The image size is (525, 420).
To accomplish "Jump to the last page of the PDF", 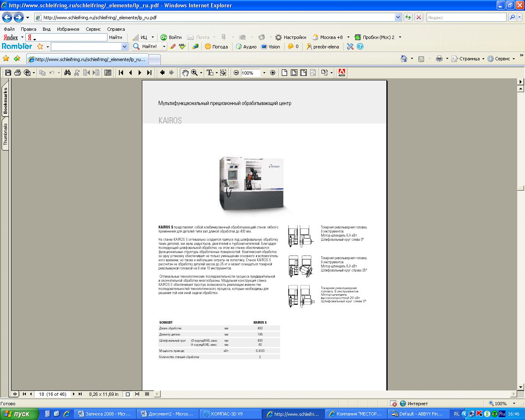I will (149, 73).
